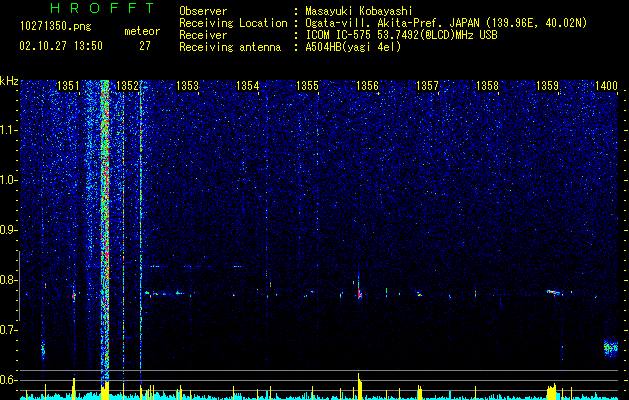The width and height of the screenshot is (629, 400).
Task: Click the tall yellow level bar under 1356
Action: point(359,386)
